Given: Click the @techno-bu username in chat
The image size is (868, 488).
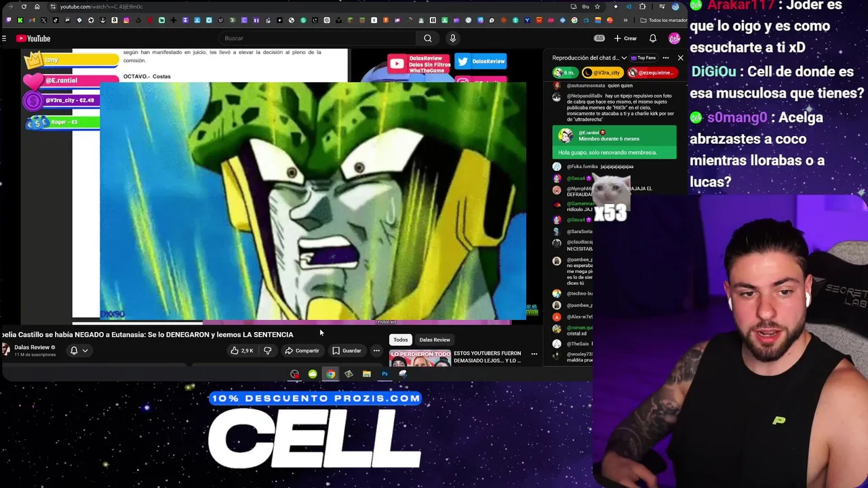Looking at the screenshot, I should [x=580, y=293].
